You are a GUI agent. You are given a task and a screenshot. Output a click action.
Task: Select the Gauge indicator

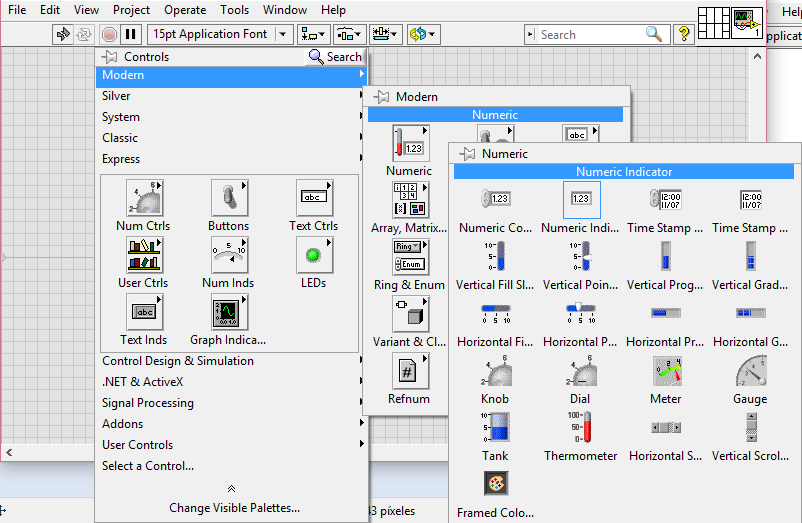(751, 371)
